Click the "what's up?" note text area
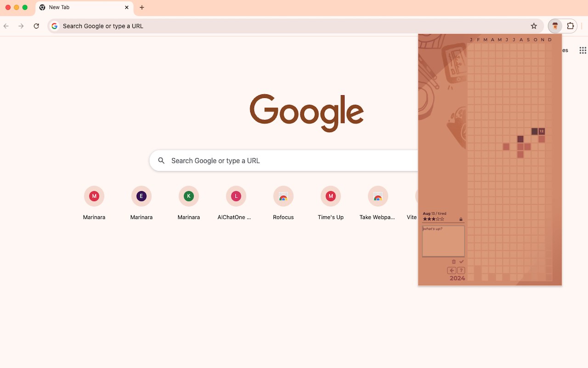Viewport: 588px width, 368px height. (x=443, y=241)
